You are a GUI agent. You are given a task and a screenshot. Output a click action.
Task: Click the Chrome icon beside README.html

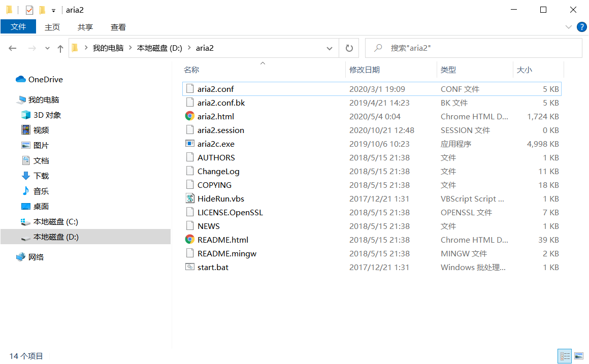(x=190, y=239)
